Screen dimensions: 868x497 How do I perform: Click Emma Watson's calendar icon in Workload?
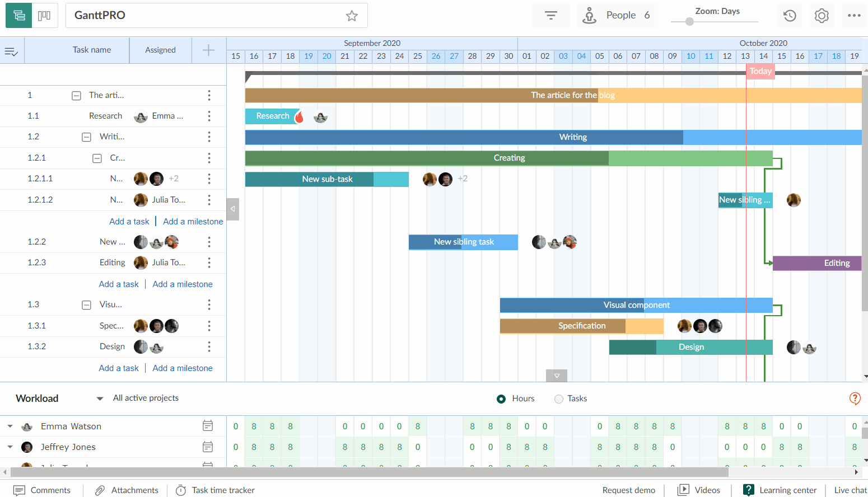[x=208, y=425]
